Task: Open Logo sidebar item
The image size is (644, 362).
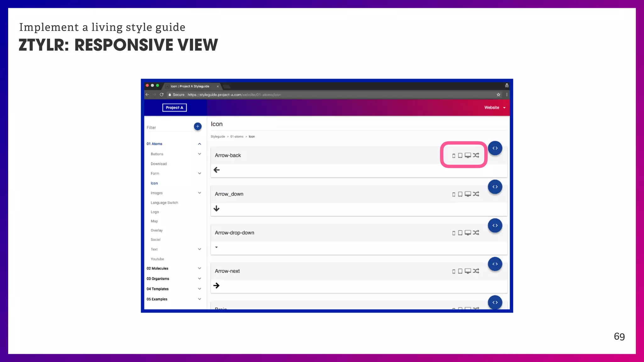Action: [155, 212]
